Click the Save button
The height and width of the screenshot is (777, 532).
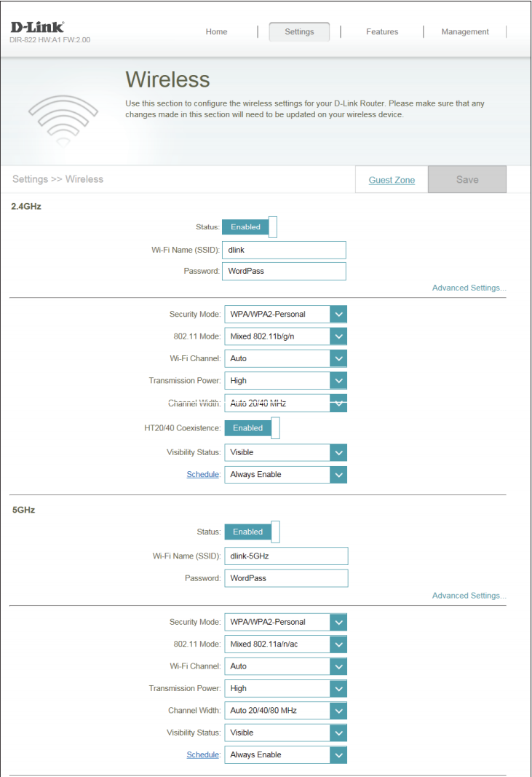click(x=467, y=179)
